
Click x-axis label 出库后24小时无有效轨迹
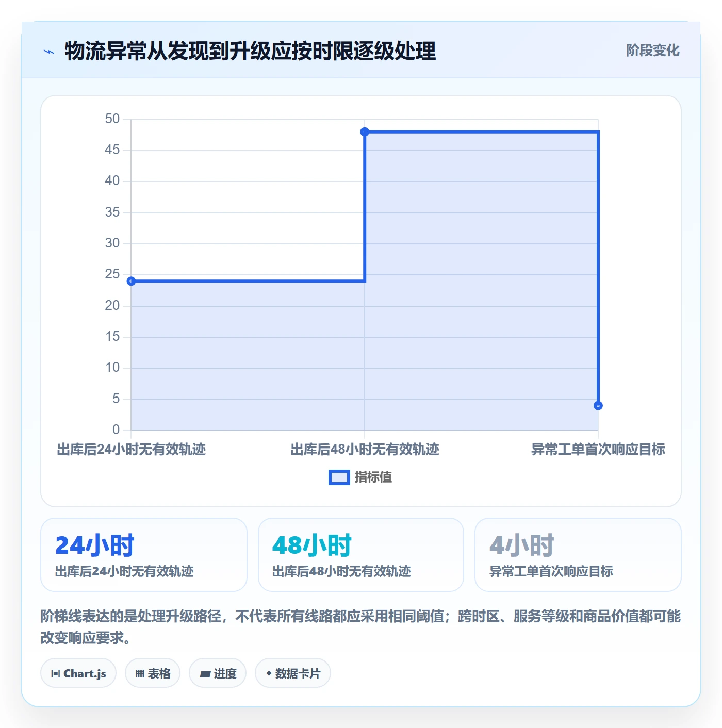pyautogui.click(x=131, y=450)
